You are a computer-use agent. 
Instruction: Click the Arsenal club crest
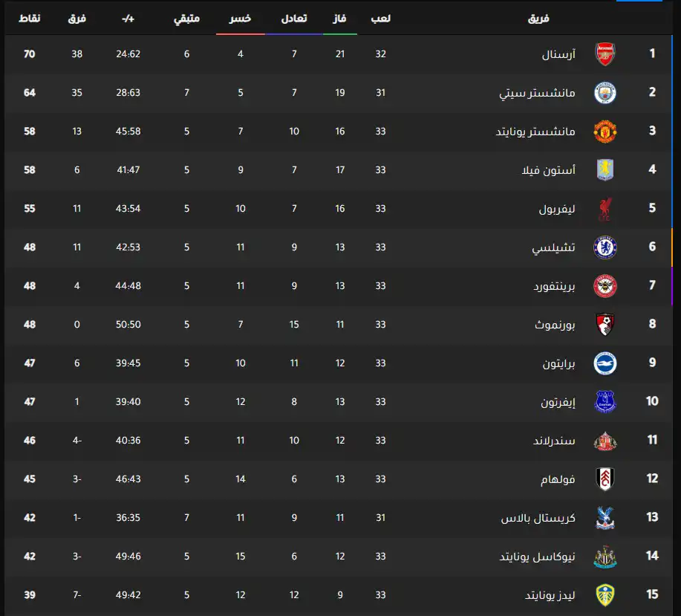605,54
